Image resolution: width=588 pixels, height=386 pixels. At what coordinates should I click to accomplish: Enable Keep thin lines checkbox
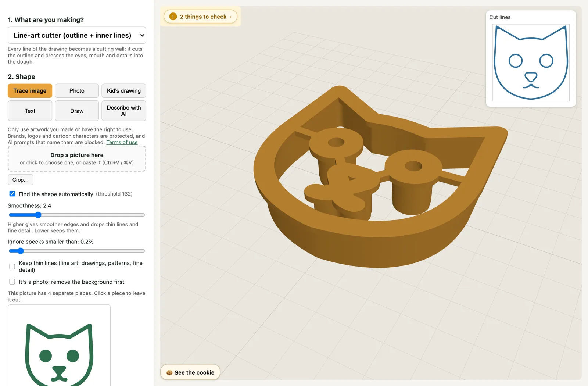[x=12, y=267]
